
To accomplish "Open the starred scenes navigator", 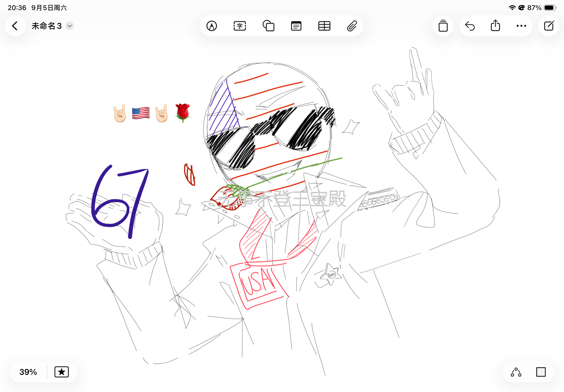I will [x=61, y=372].
